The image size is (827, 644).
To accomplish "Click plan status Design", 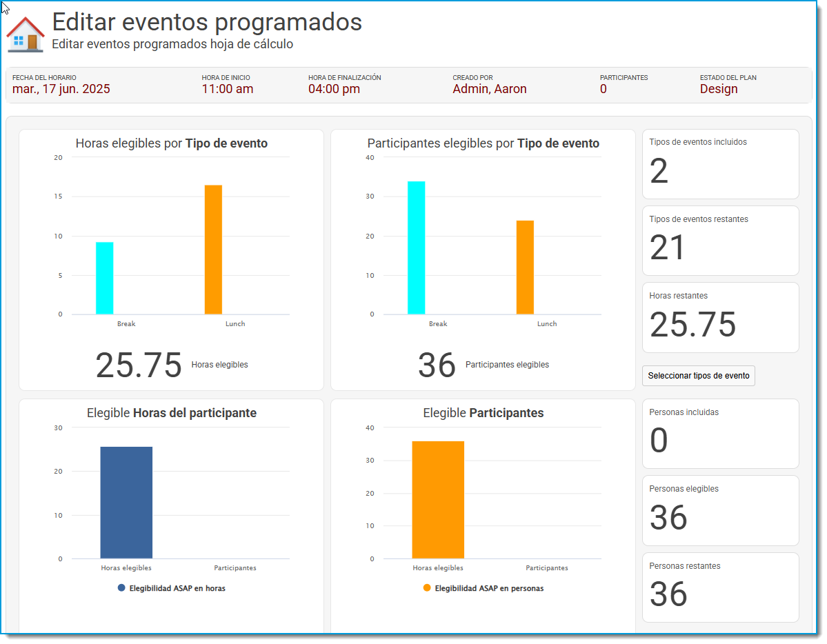I will (x=718, y=89).
